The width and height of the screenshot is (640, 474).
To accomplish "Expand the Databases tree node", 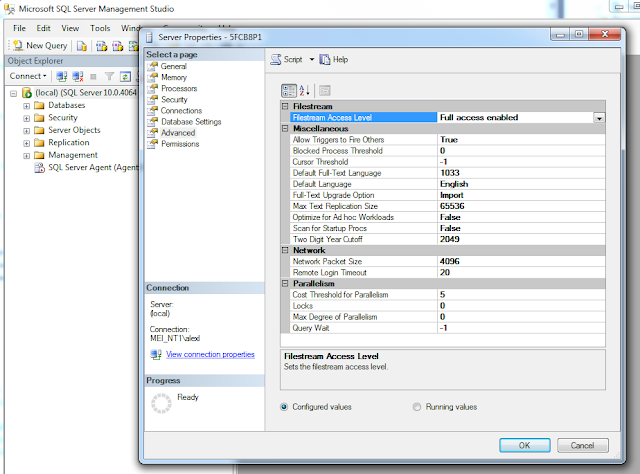I will pyautogui.click(x=27, y=106).
